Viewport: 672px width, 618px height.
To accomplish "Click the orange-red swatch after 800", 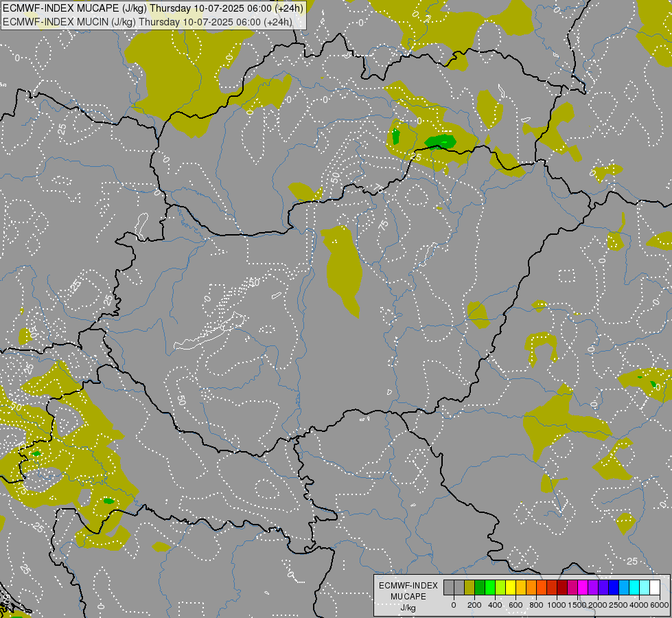I will (542, 587).
